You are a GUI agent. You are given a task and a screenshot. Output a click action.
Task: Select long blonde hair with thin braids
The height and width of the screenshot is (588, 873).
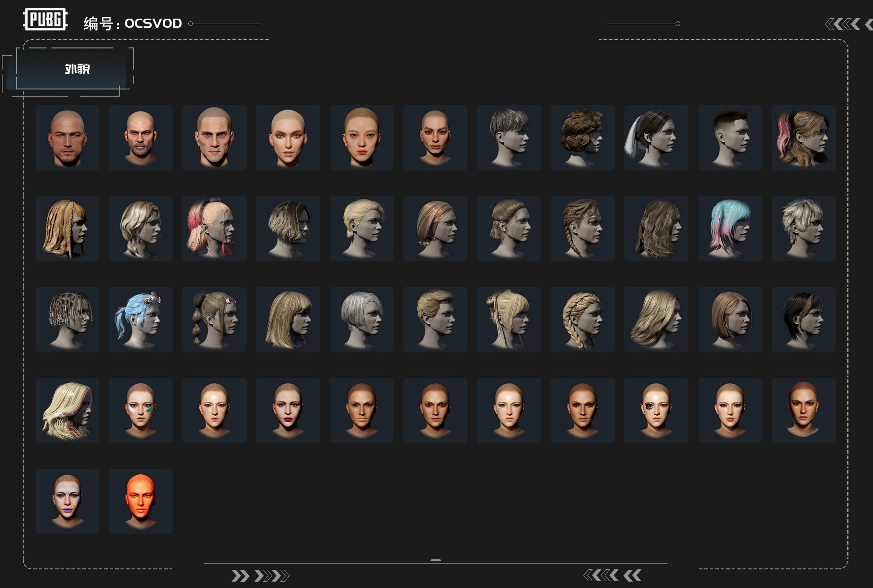coord(67,228)
